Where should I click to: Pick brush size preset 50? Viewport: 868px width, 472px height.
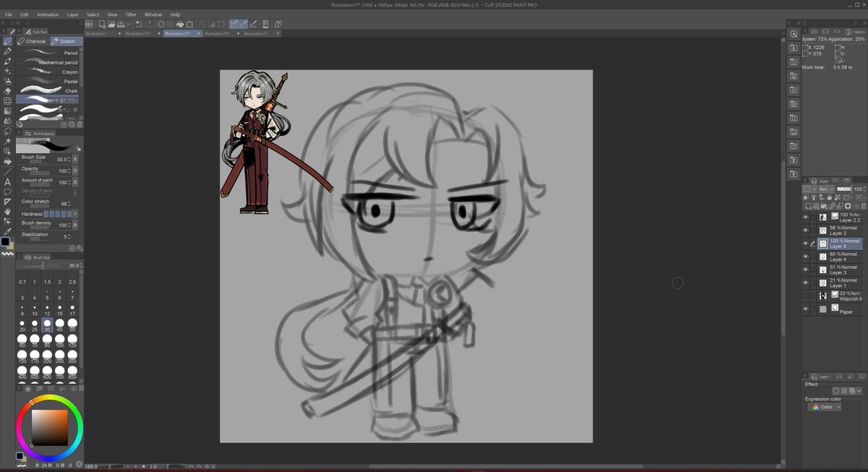tap(72, 325)
